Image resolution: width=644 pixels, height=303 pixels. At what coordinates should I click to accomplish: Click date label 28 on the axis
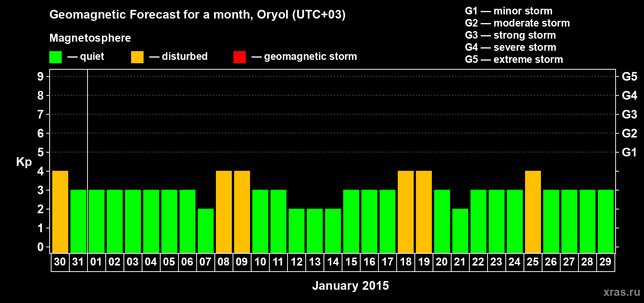[x=587, y=262]
